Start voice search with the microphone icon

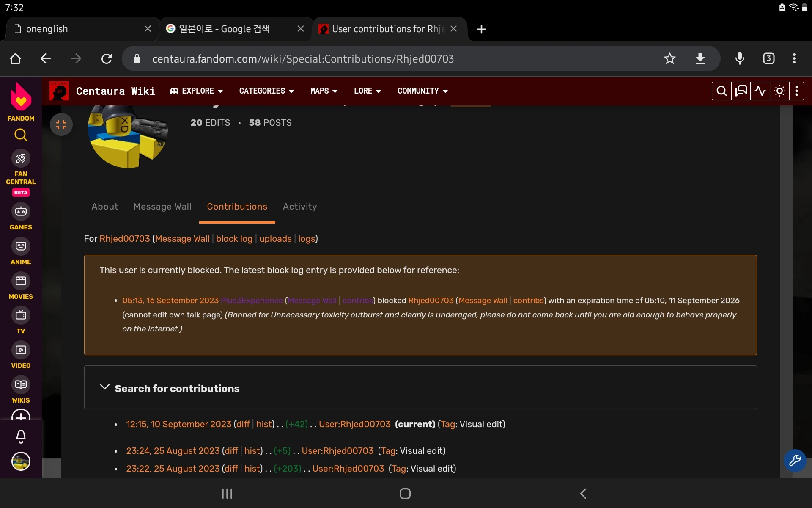coord(739,58)
